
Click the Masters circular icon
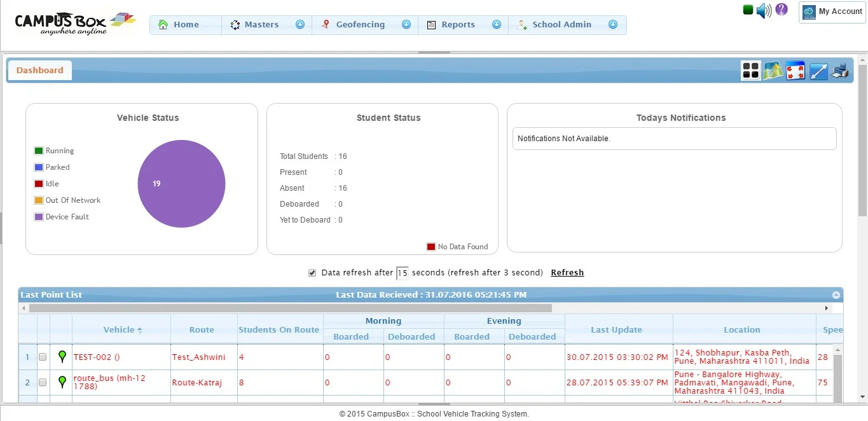235,25
